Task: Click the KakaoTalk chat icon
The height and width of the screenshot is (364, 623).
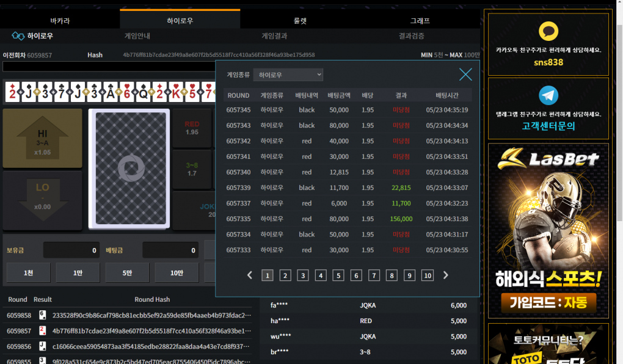Action: pos(548,32)
